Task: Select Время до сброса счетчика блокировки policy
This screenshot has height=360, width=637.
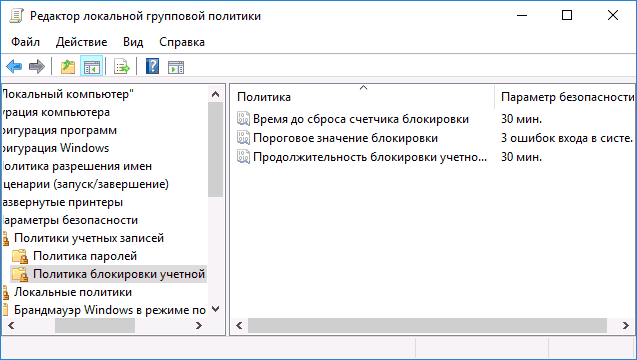Action: click(361, 119)
